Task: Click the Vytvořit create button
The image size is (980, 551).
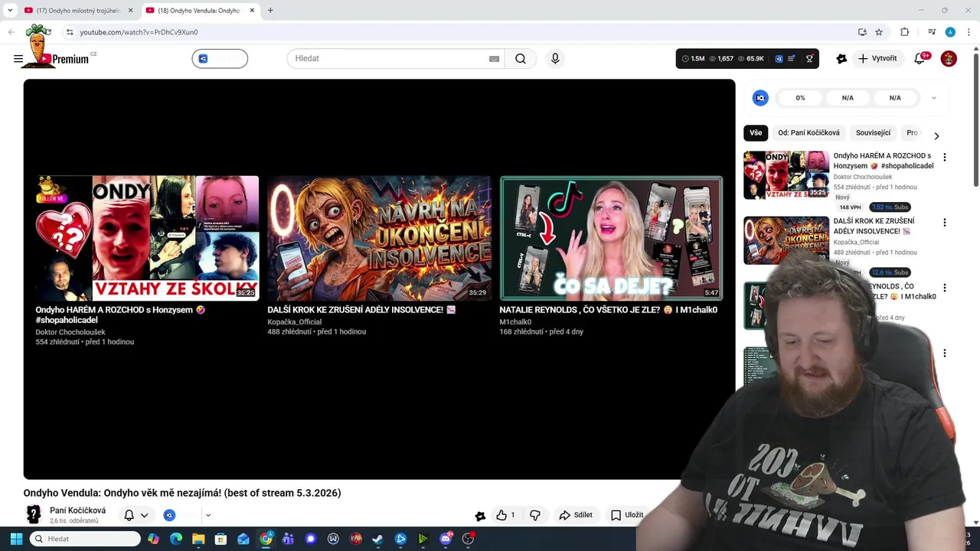Action: [x=877, y=59]
